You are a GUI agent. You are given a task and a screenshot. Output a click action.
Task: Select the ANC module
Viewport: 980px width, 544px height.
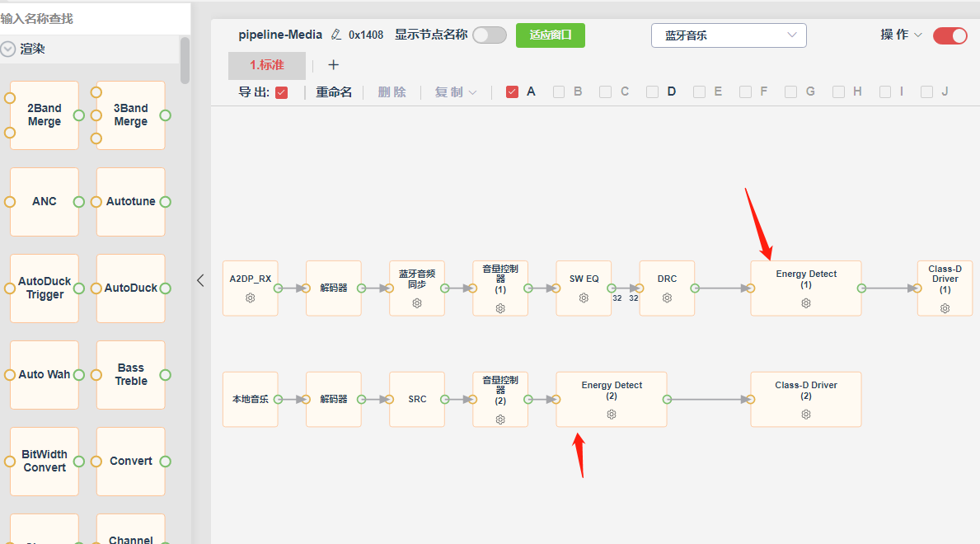45,201
